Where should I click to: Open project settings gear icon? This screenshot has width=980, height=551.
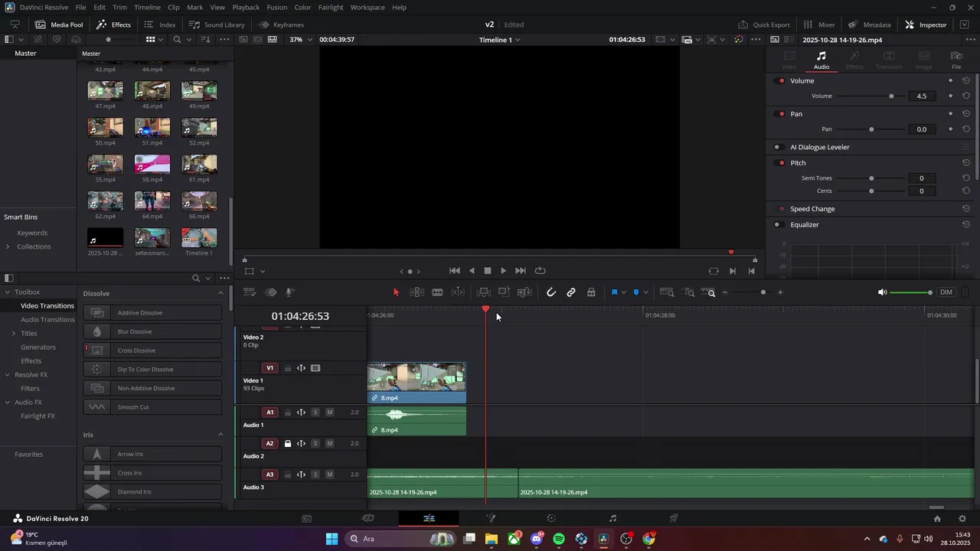[x=962, y=518]
